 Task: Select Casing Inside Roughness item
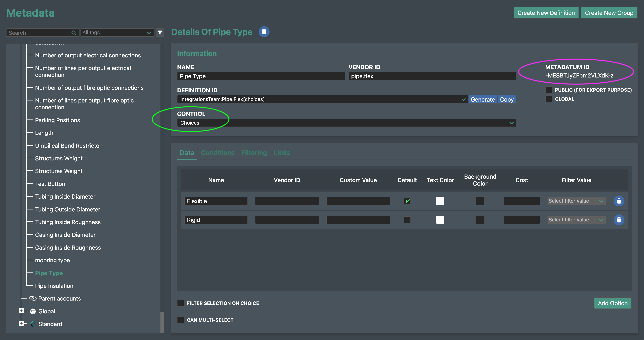68,248
